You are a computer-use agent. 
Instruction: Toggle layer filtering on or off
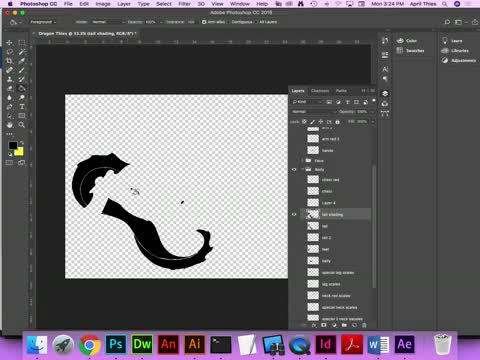point(374,101)
